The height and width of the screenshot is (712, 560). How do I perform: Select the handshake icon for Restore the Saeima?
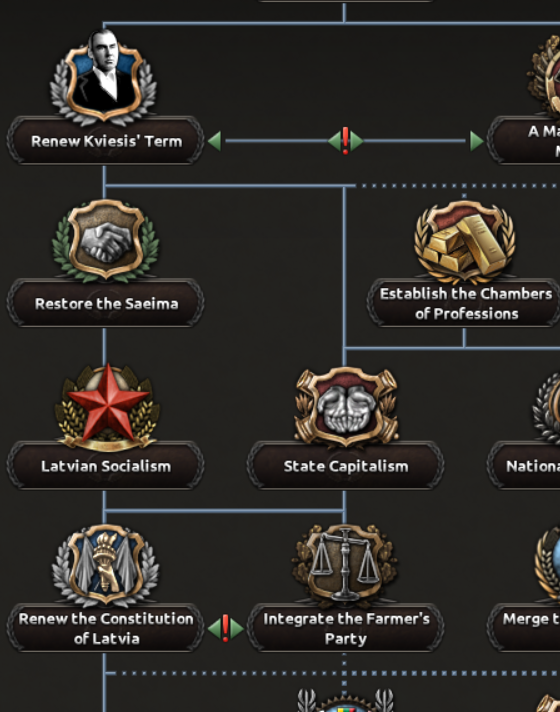click(105, 241)
